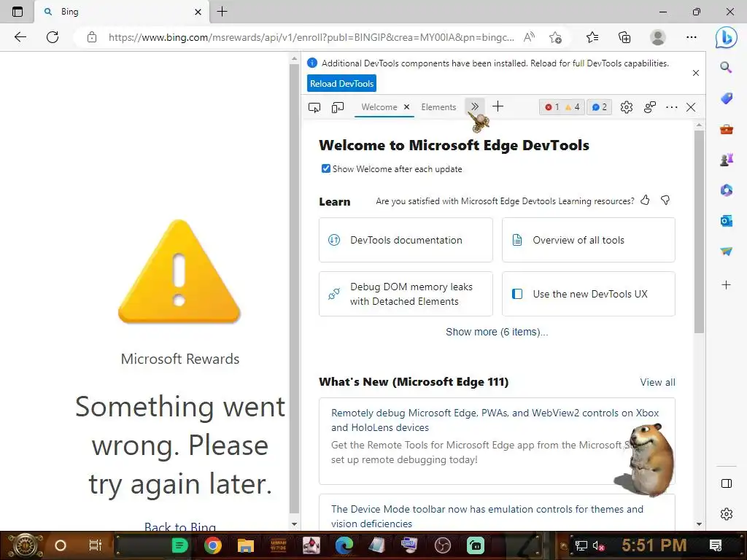
Task: Open the sidebar Shopping tag icon
Action: point(726,98)
